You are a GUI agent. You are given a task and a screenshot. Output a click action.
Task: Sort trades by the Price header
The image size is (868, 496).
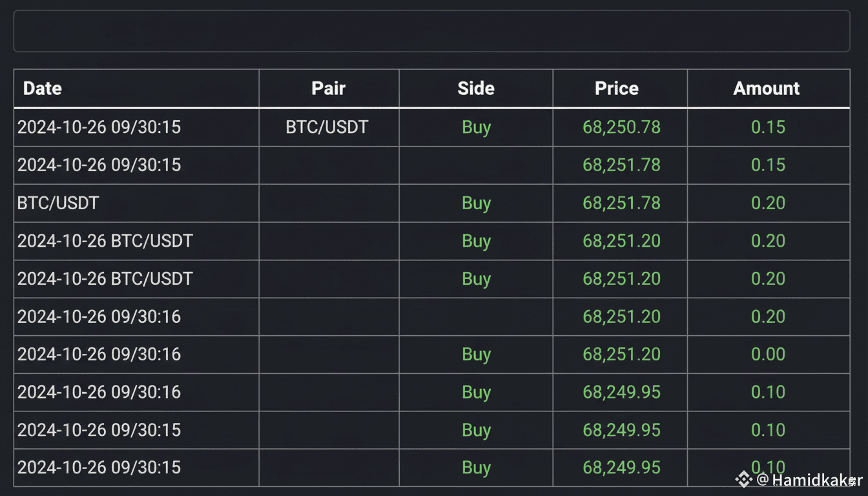617,88
